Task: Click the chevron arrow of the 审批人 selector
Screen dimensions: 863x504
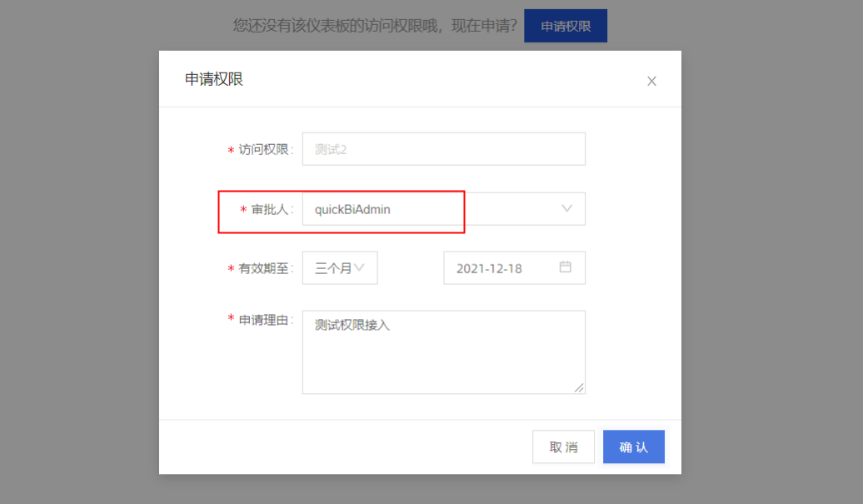Action: (567, 208)
